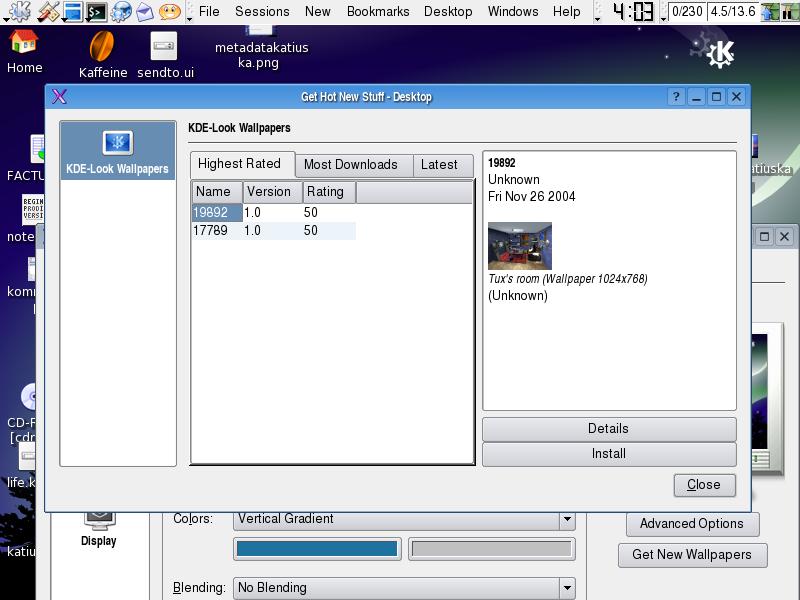Pick the gray second color swatch
Screen dimensions: 800x600
click(491, 549)
